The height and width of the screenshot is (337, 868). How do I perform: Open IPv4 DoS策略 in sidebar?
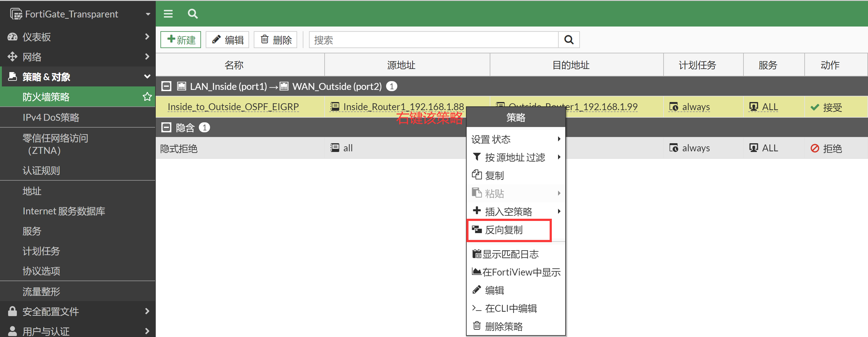pyautogui.click(x=51, y=117)
